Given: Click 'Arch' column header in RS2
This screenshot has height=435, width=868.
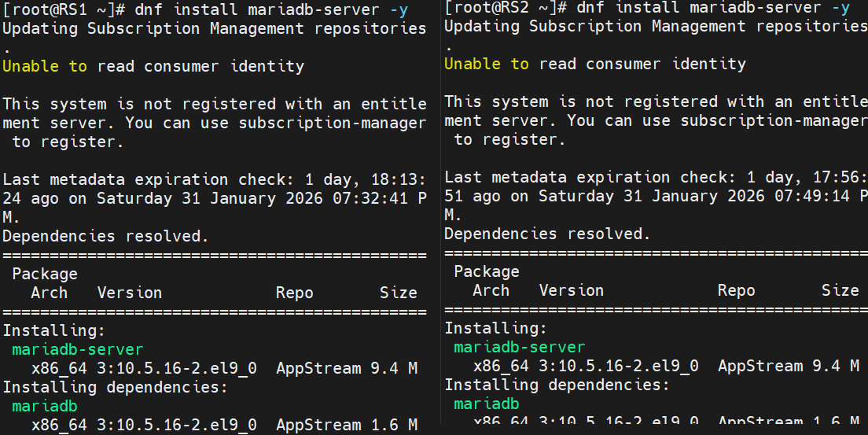Looking at the screenshot, I should [x=491, y=289].
